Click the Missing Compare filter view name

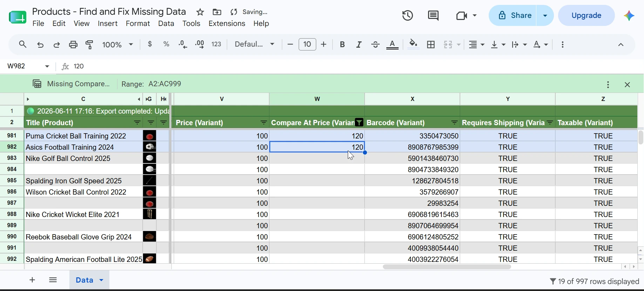[x=79, y=84]
